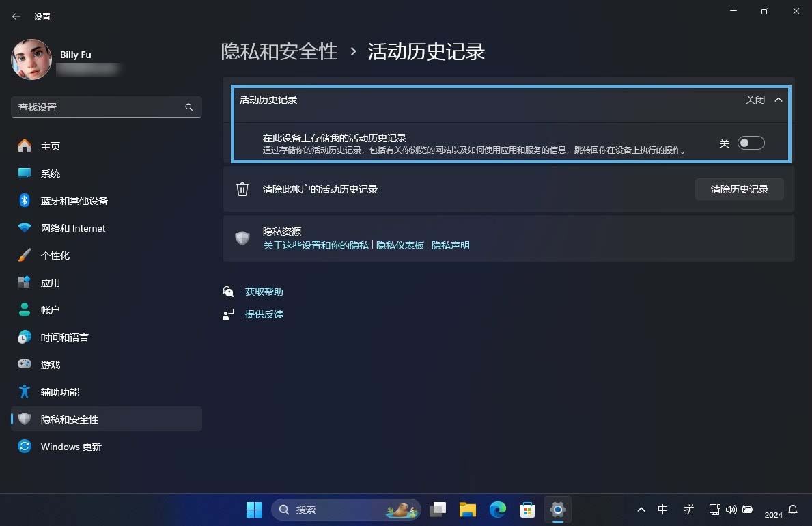Open the taskbar Start menu
This screenshot has width=812, height=526.
point(253,510)
